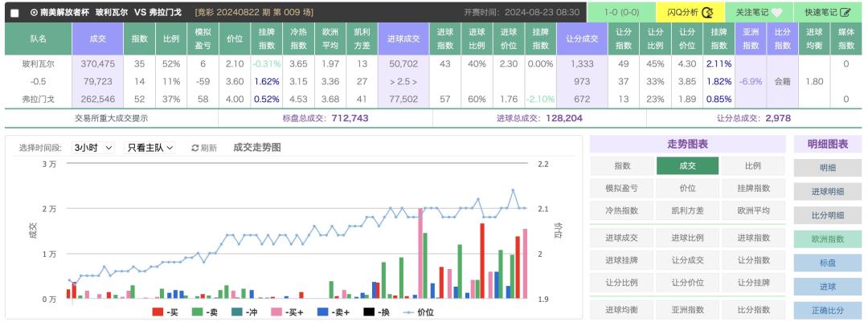Screen dimensions: 868x322
Task: View the 进球成交 chart
Action: click(x=622, y=238)
